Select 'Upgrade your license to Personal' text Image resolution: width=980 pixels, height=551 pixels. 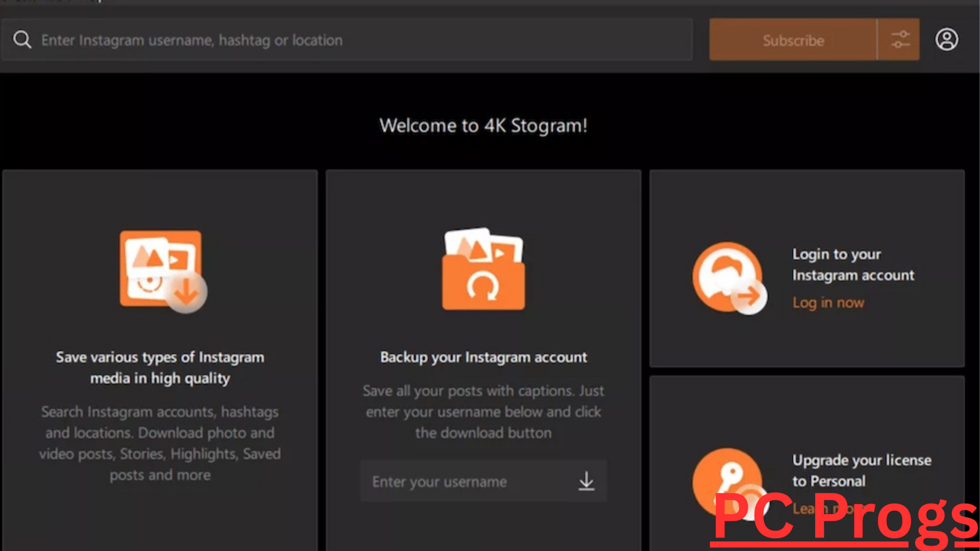coord(861,470)
